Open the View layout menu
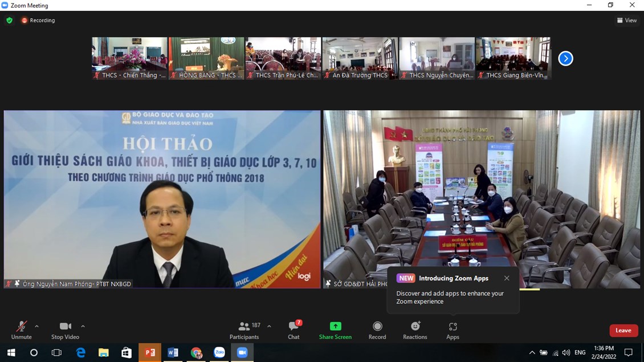644x362 pixels. pos(626,21)
